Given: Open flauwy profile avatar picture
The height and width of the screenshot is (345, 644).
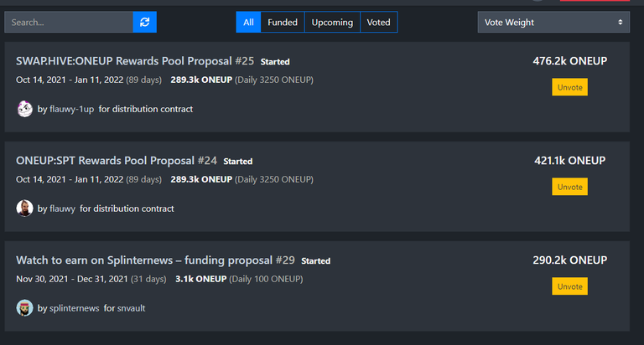Looking at the screenshot, I should coord(24,209).
